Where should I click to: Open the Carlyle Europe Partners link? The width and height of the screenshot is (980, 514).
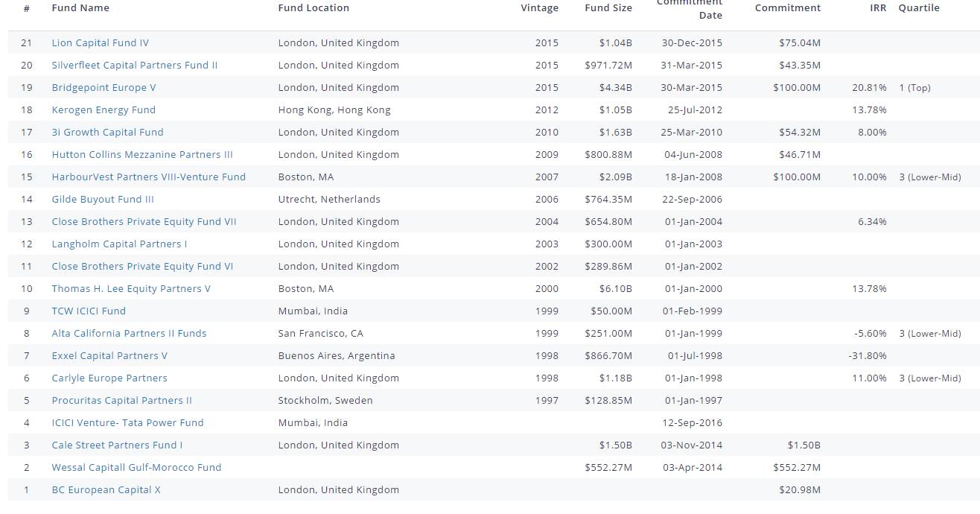109,378
